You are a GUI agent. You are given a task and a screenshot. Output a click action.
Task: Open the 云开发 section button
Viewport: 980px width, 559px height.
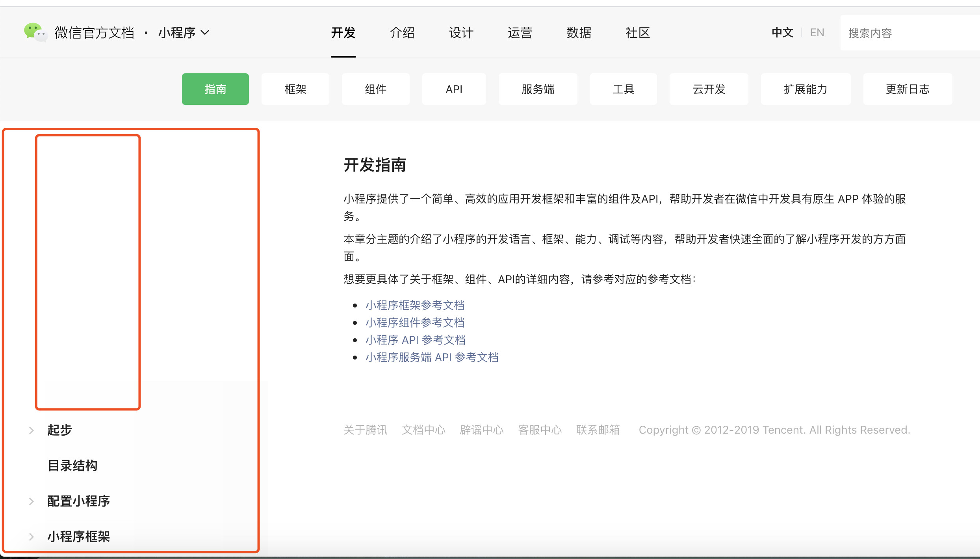tap(709, 89)
